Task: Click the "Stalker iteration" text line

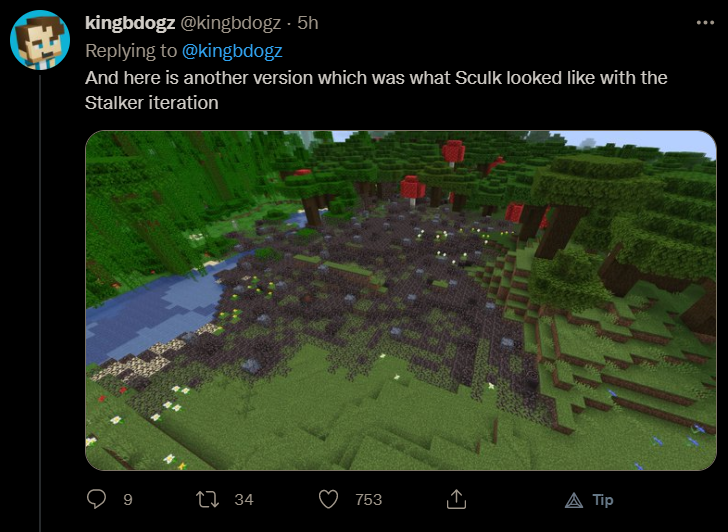Action: click(151, 103)
